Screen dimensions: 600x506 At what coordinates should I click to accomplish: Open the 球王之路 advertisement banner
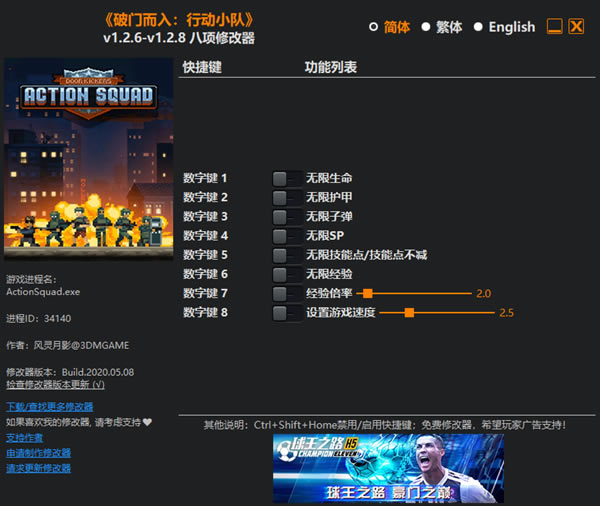pos(388,468)
